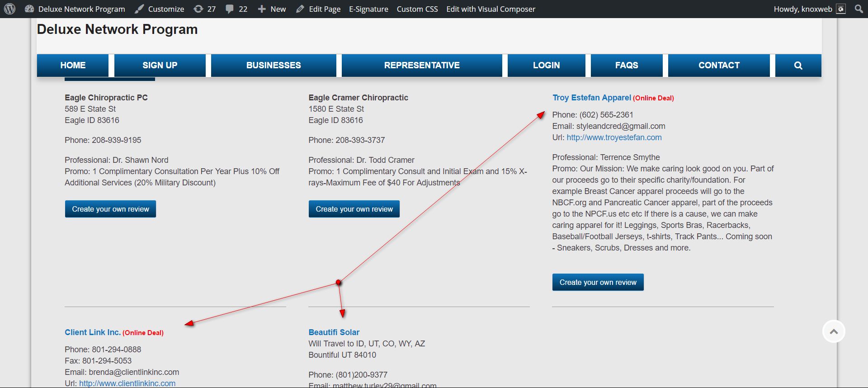The image size is (868, 388).
Task: Visit the clientlinkinc.com URL link
Action: [127, 383]
